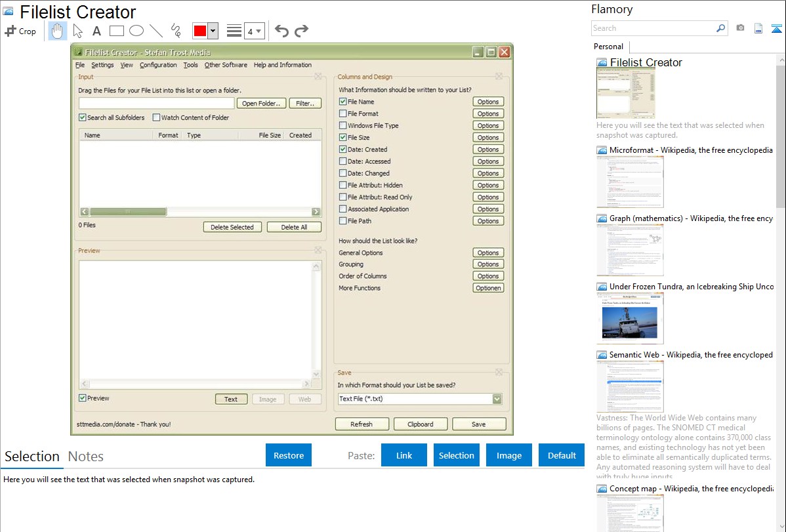Open the Tools menu

tap(190, 65)
